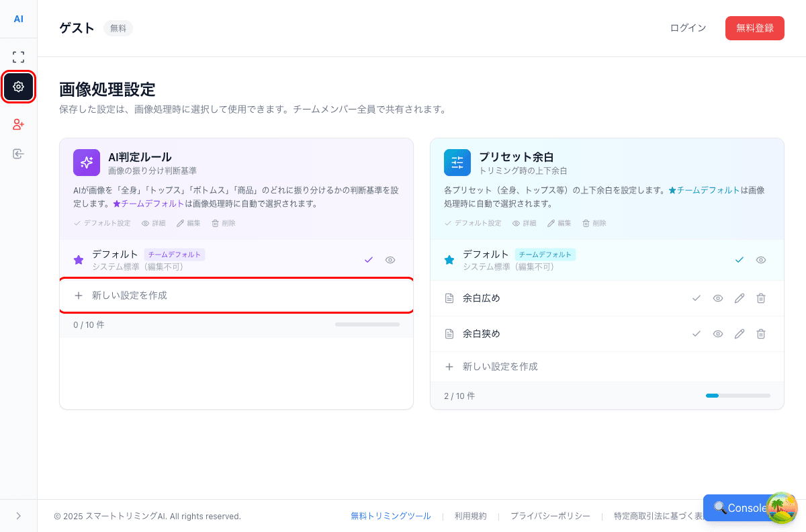
Task: Set 余白狭め as default checkmark
Action: pos(697,334)
